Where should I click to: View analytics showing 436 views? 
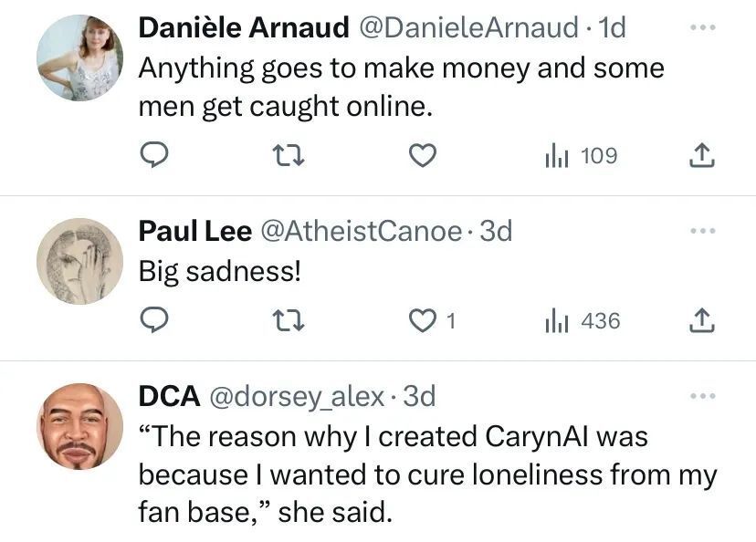[x=582, y=321]
